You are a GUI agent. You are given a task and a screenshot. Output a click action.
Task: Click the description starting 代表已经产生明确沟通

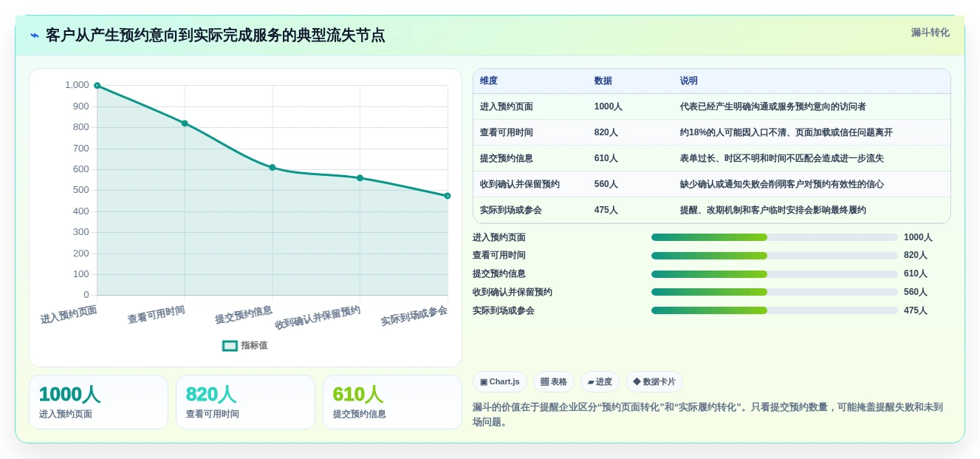[x=773, y=107]
